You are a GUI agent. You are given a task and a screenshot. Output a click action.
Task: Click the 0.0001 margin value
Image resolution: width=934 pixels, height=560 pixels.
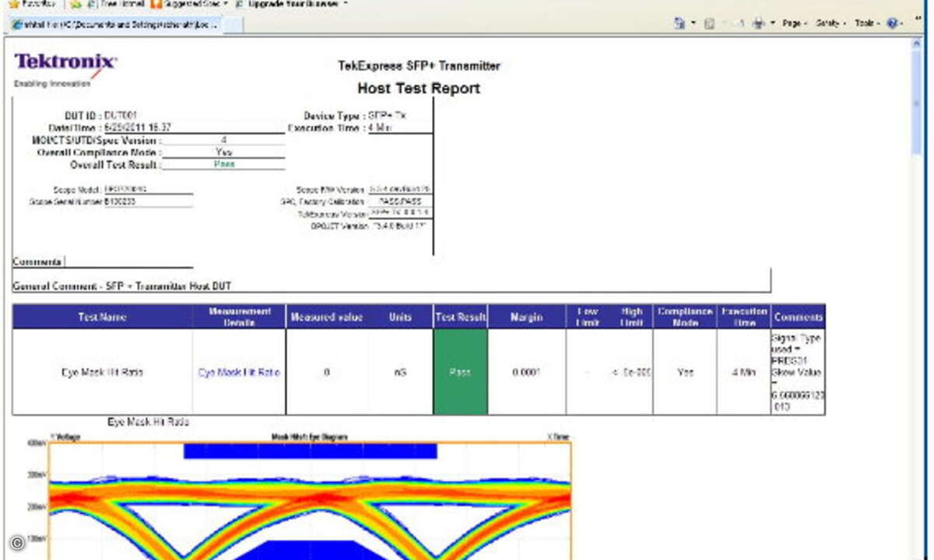point(527,373)
